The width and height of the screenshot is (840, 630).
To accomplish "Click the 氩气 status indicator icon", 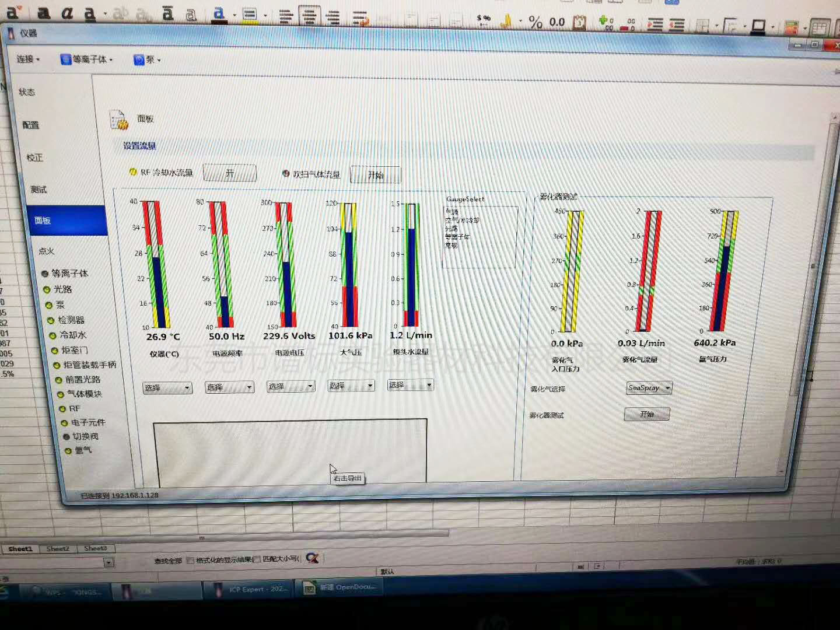I will (68, 451).
